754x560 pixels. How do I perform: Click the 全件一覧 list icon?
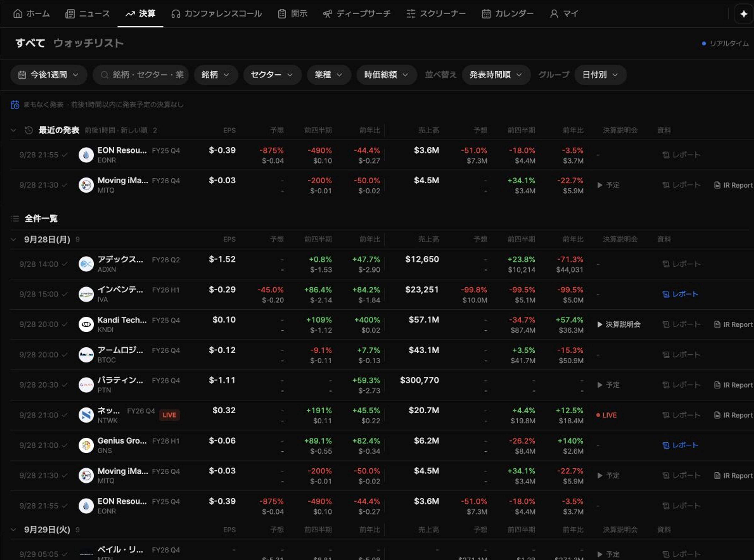tap(15, 219)
